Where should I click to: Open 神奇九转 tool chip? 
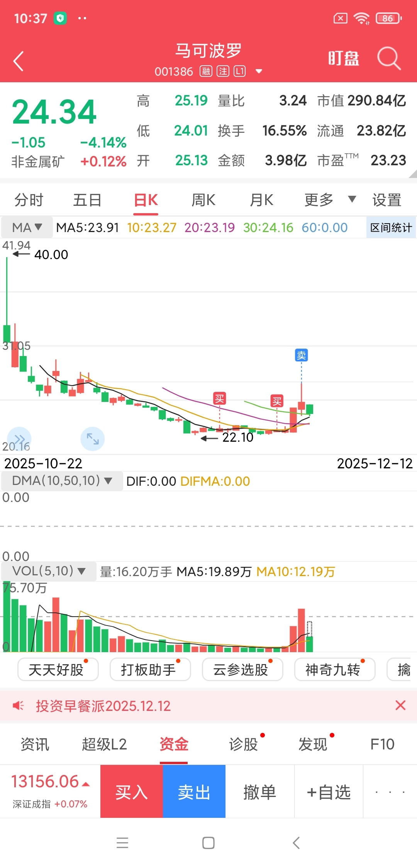[x=335, y=670]
